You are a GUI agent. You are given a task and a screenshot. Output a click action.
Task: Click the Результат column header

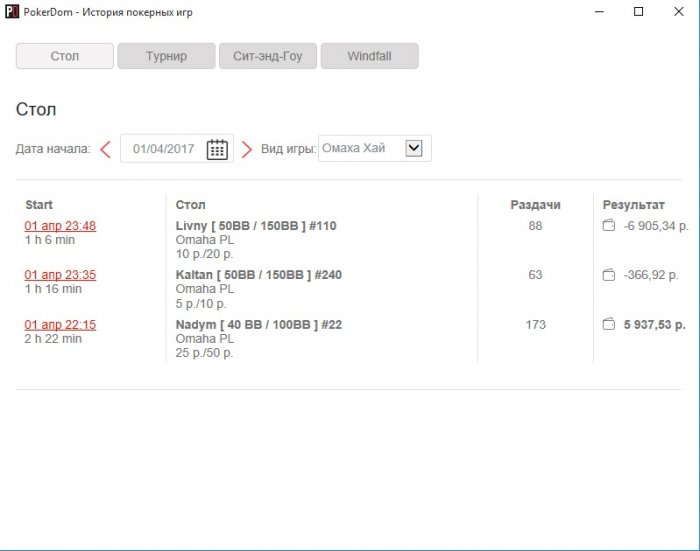(633, 205)
